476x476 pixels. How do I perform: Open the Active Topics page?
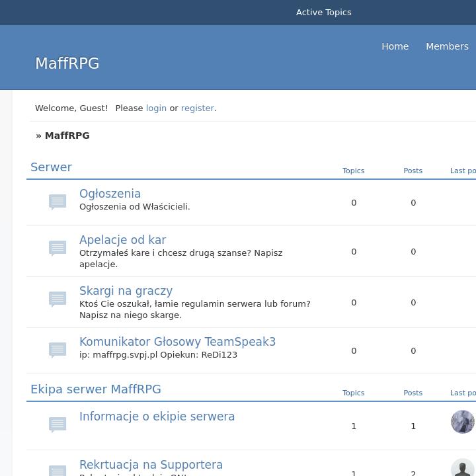(323, 13)
